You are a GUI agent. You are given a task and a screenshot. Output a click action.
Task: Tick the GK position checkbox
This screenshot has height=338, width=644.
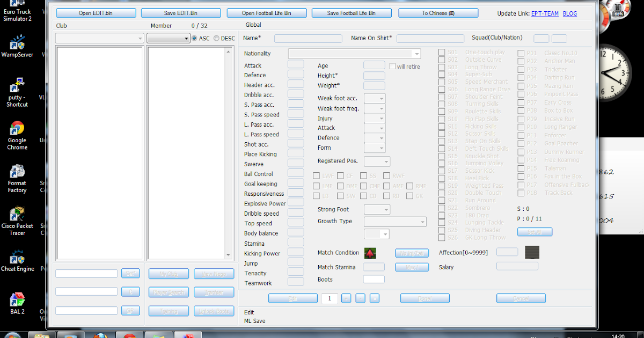click(410, 196)
